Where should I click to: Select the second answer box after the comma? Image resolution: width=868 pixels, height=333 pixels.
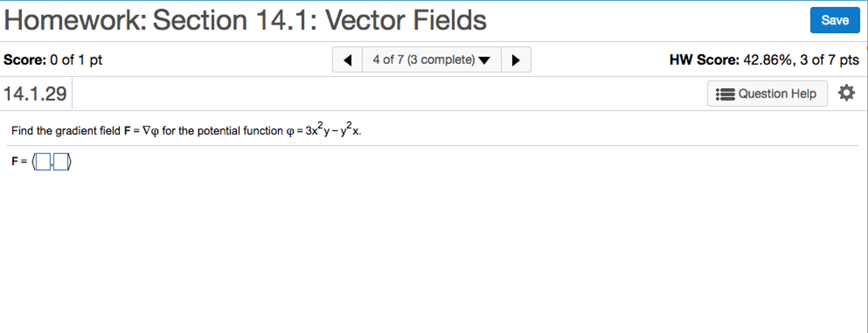pyautogui.click(x=61, y=162)
